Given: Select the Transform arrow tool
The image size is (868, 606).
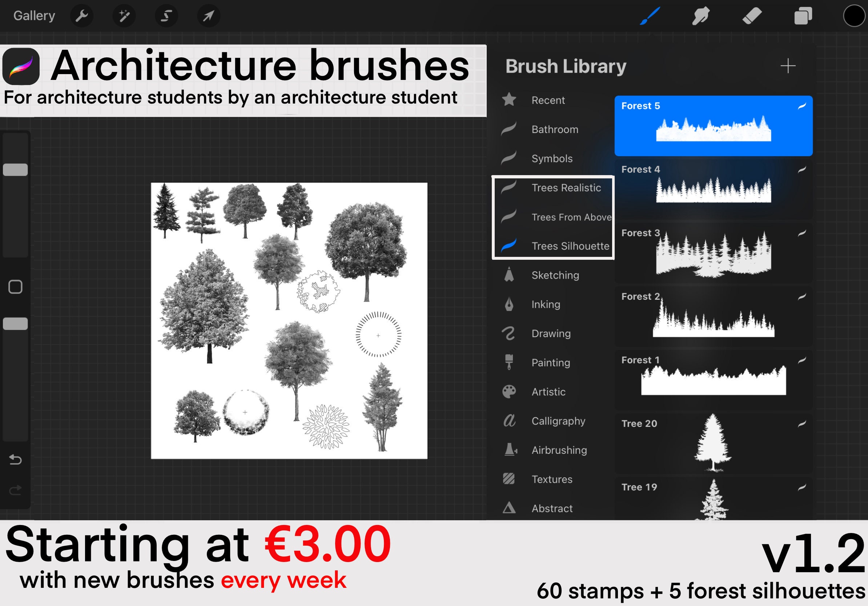Looking at the screenshot, I should (x=209, y=16).
